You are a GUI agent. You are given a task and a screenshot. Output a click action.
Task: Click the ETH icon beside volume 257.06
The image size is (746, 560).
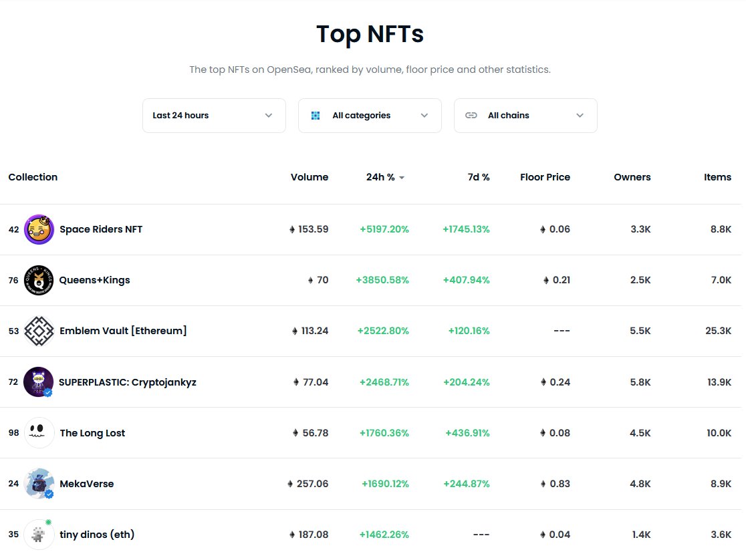(290, 484)
